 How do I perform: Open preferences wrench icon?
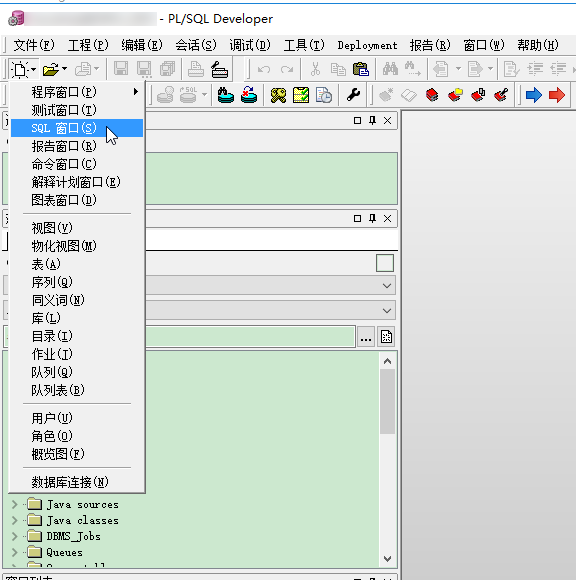tap(353, 95)
